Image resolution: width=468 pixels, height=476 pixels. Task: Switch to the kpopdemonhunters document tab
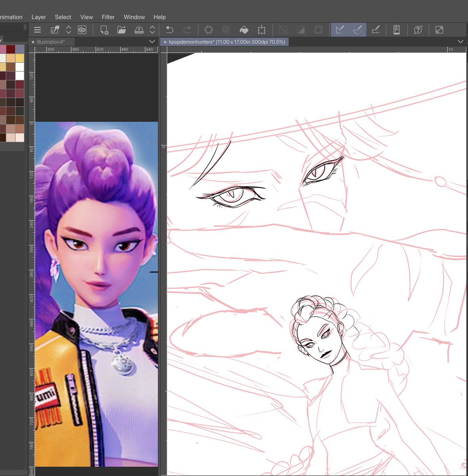(x=226, y=42)
